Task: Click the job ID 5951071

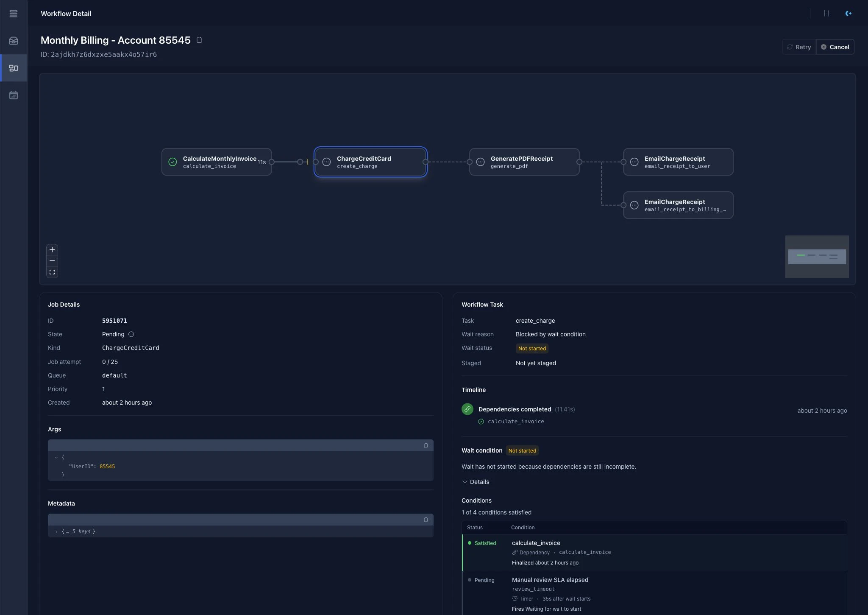Action: [x=114, y=321]
